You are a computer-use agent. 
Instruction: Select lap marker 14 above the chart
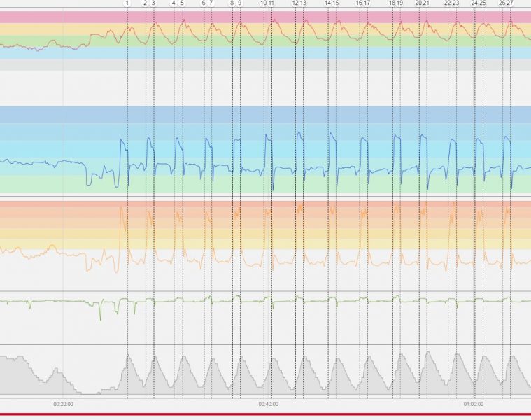pyautogui.click(x=327, y=3)
